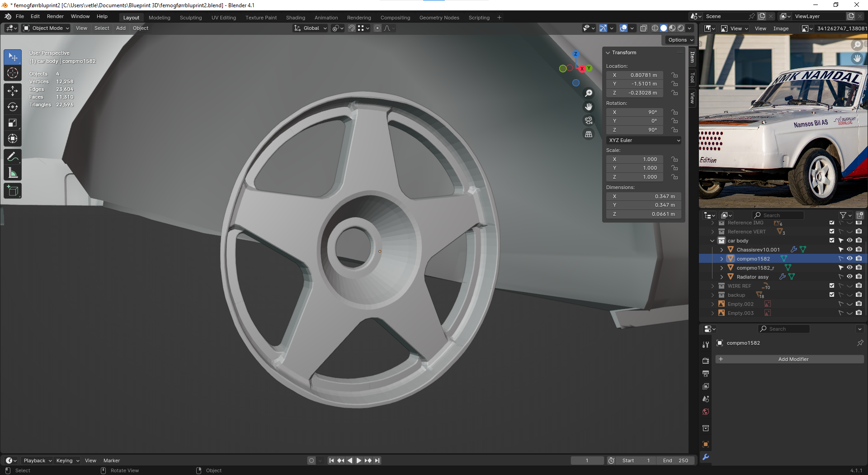
Task: Switch to the Shading workspace tab
Action: pyautogui.click(x=296, y=18)
